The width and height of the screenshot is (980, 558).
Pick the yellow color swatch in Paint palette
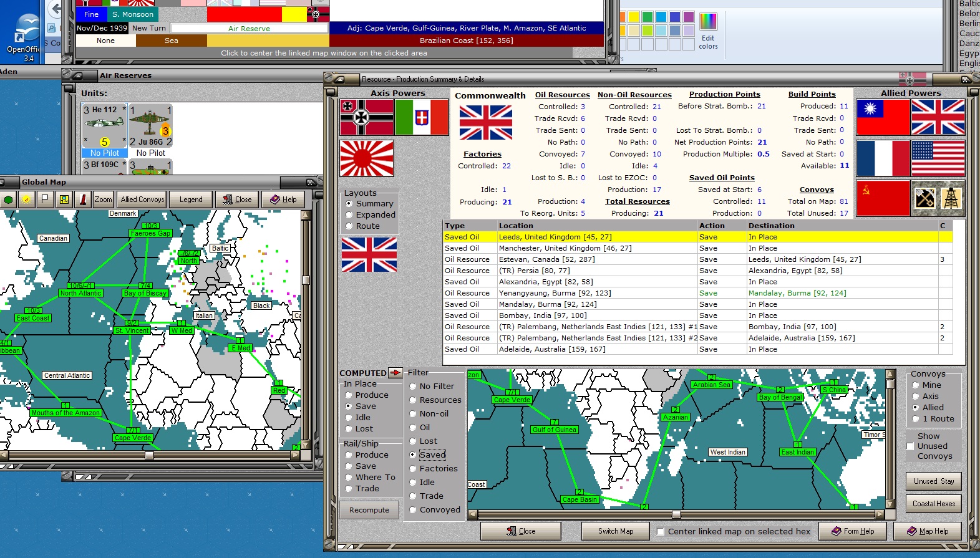[634, 17]
